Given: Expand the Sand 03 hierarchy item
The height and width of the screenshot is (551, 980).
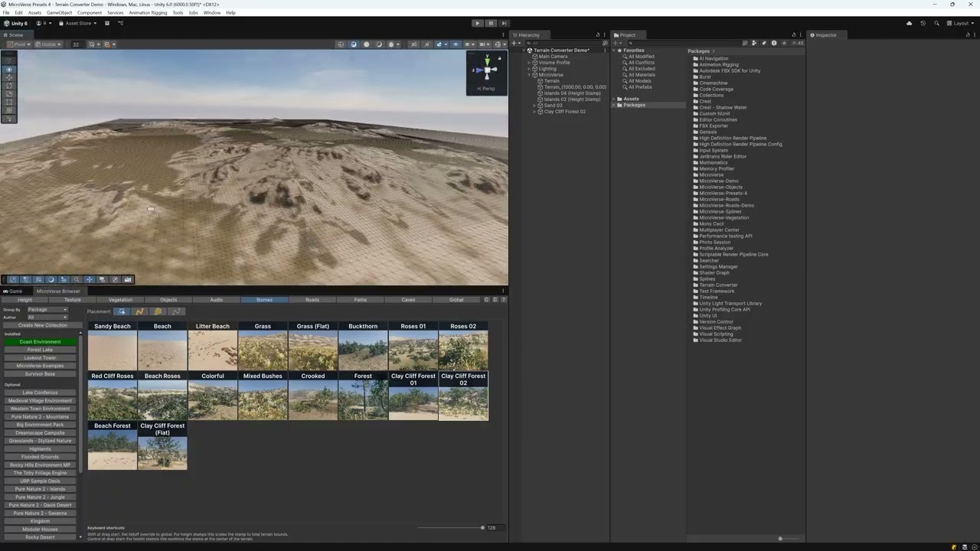Looking at the screenshot, I should click(x=534, y=106).
